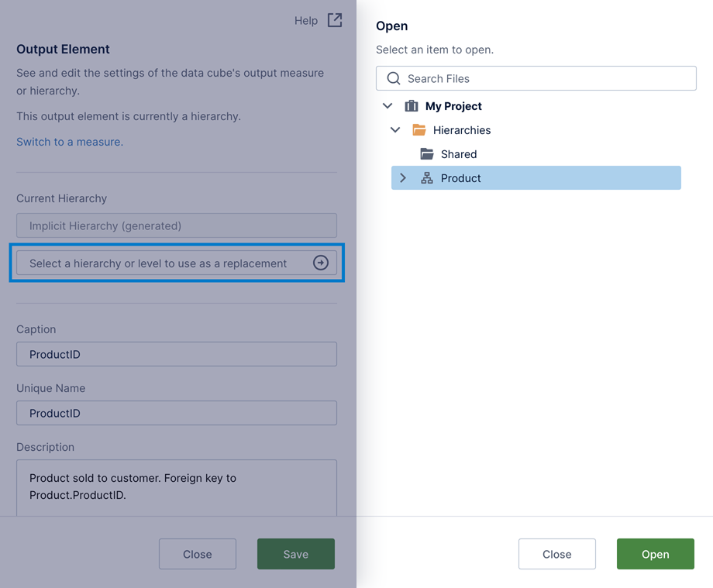Save the output element settings
The image size is (713, 588).
click(295, 554)
